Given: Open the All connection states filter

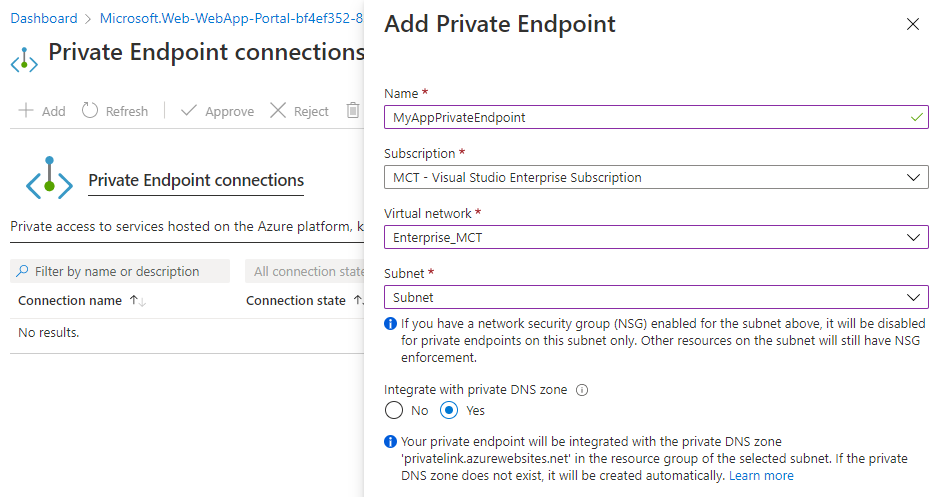Looking at the screenshot, I should 305,271.
